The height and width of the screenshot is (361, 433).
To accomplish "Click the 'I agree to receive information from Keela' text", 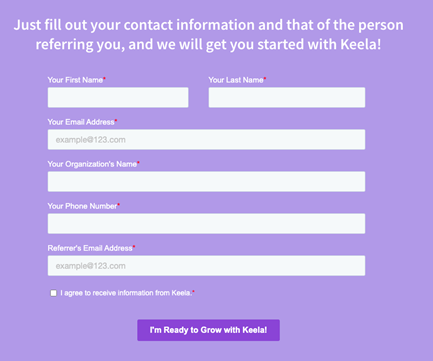I will [126, 293].
